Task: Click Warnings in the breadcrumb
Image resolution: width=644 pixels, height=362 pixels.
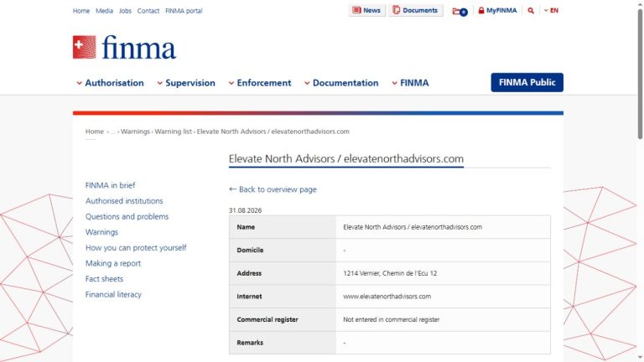Action: [x=135, y=132]
